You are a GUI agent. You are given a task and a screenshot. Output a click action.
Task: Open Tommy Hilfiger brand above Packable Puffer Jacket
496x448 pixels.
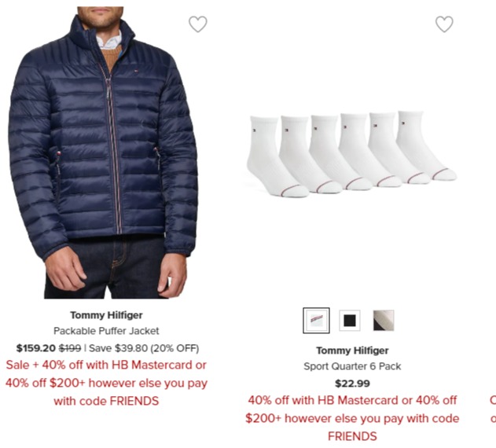click(x=106, y=315)
